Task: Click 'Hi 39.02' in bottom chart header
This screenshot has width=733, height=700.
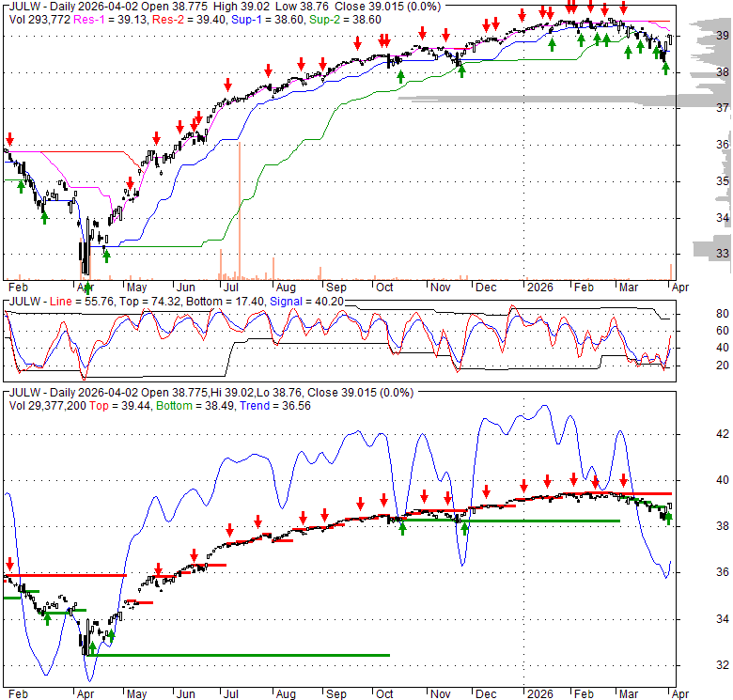Action: pyautogui.click(x=232, y=393)
